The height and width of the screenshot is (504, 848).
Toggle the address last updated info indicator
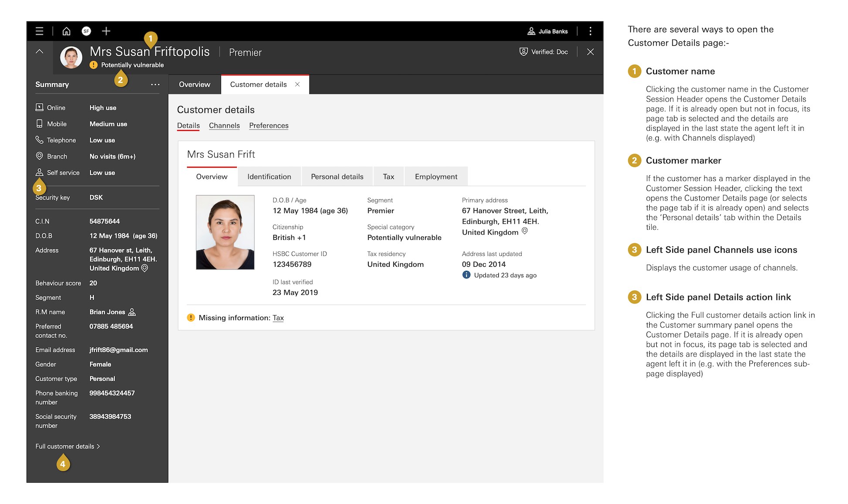(x=466, y=276)
